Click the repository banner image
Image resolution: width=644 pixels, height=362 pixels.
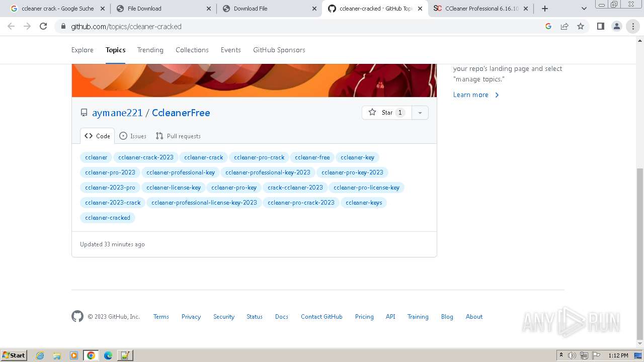pos(254,80)
